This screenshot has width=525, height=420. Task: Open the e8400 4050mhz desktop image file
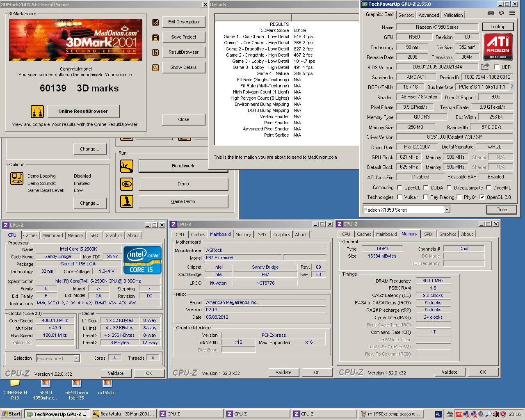46,389
